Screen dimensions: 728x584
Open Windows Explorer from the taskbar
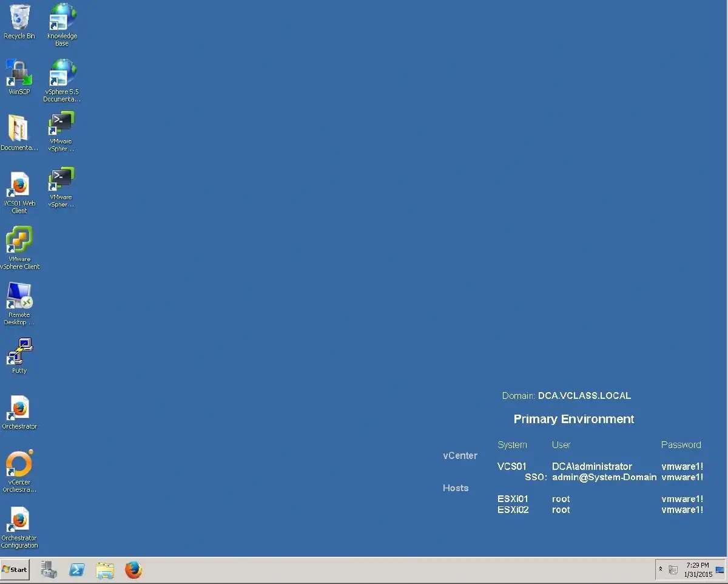click(x=105, y=570)
